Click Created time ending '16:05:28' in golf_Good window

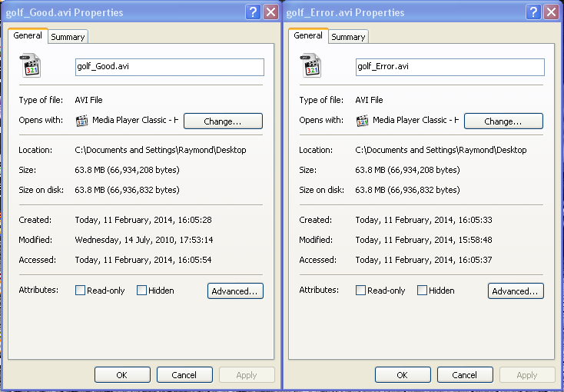coord(143,220)
